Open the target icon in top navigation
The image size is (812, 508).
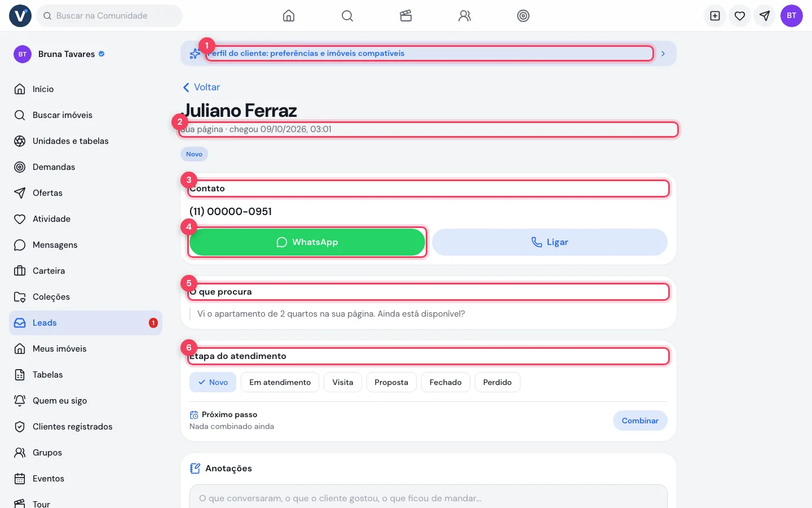(x=523, y=16)
